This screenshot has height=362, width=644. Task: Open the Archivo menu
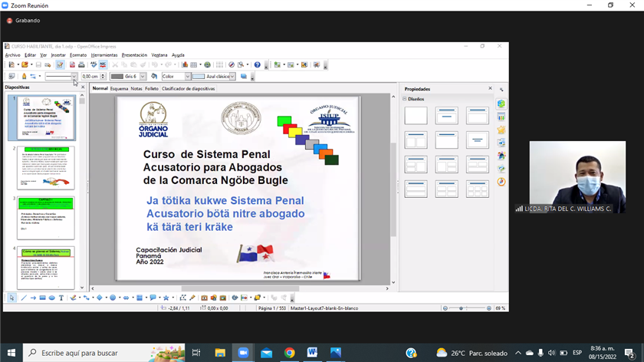pos(13,55)
